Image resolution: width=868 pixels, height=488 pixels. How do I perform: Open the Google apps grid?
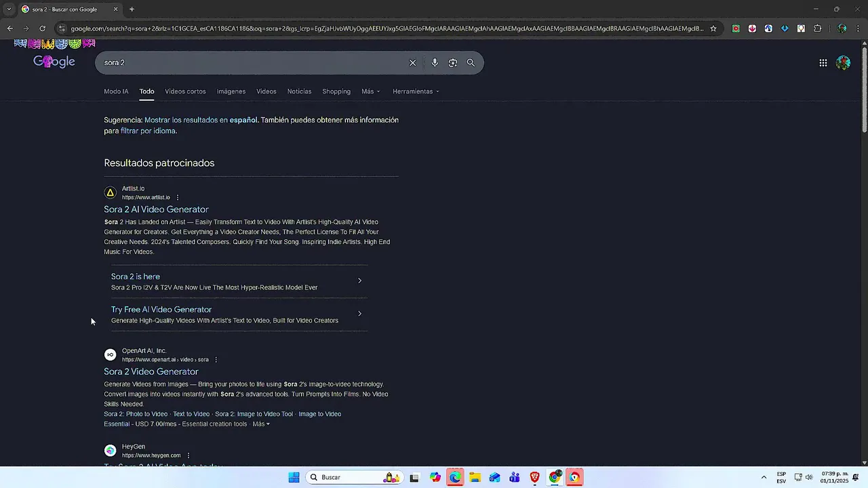(823, 63)
